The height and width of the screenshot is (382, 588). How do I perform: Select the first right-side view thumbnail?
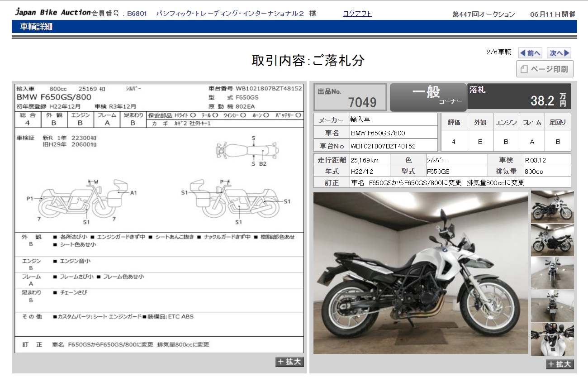coord(552,207)
